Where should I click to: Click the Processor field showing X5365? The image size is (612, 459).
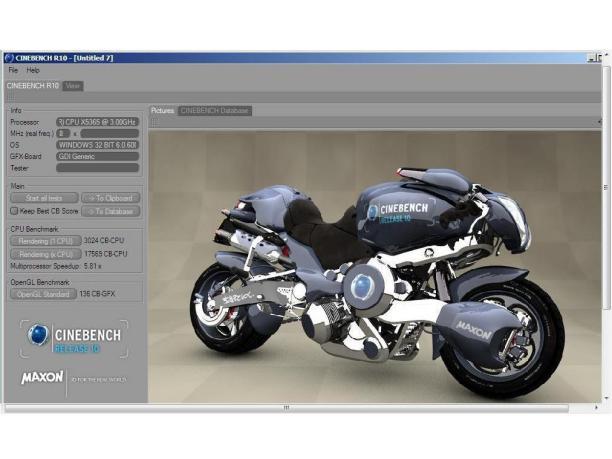98,122
